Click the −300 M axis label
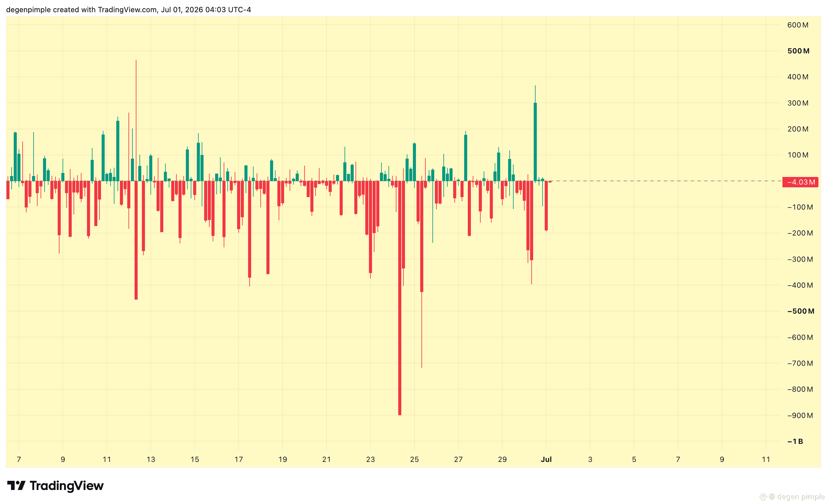 click(x=800, y=259)
